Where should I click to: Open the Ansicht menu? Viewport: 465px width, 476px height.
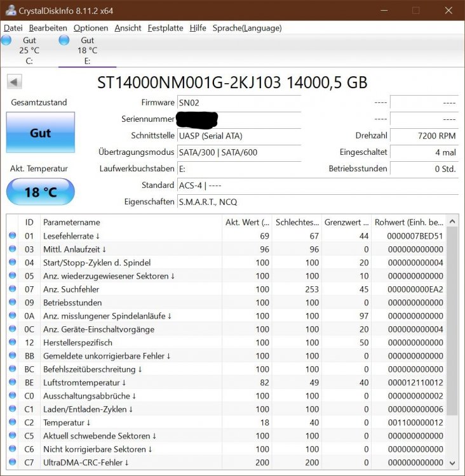point(128,28)
